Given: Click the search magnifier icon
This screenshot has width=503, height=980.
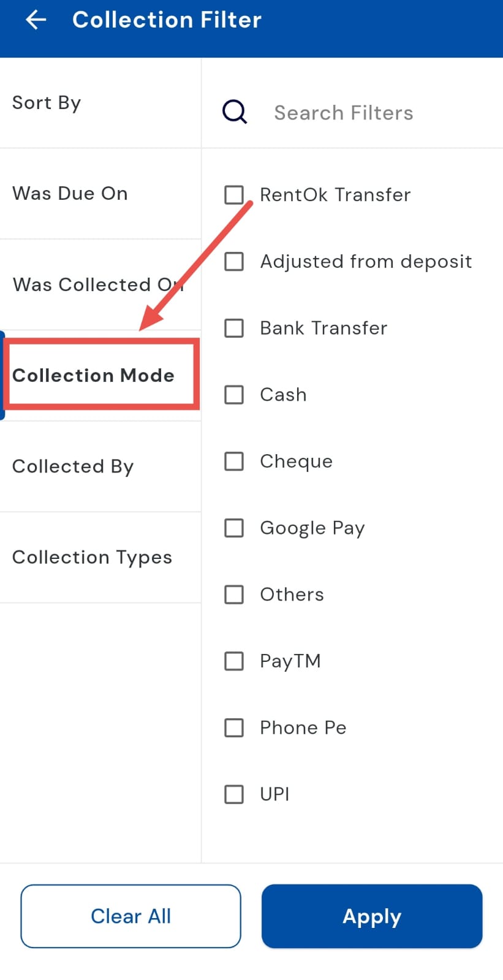Looking at the screenshot, I should (235, 113).
